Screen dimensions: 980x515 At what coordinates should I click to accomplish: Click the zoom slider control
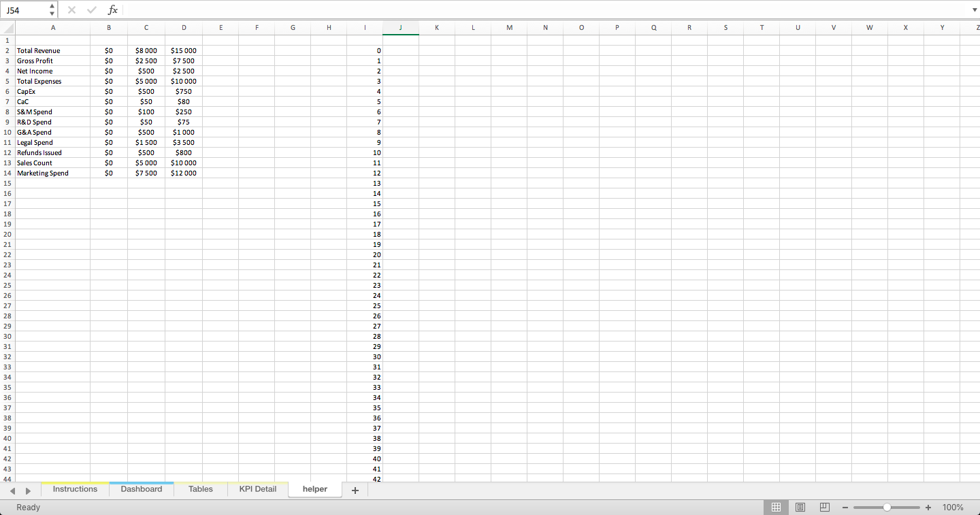886,507
